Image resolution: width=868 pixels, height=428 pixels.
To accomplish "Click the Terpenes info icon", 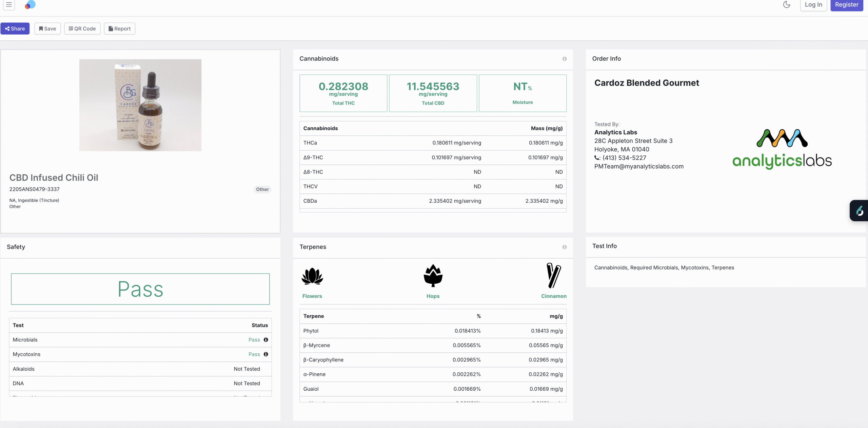I will click(565, 247).
